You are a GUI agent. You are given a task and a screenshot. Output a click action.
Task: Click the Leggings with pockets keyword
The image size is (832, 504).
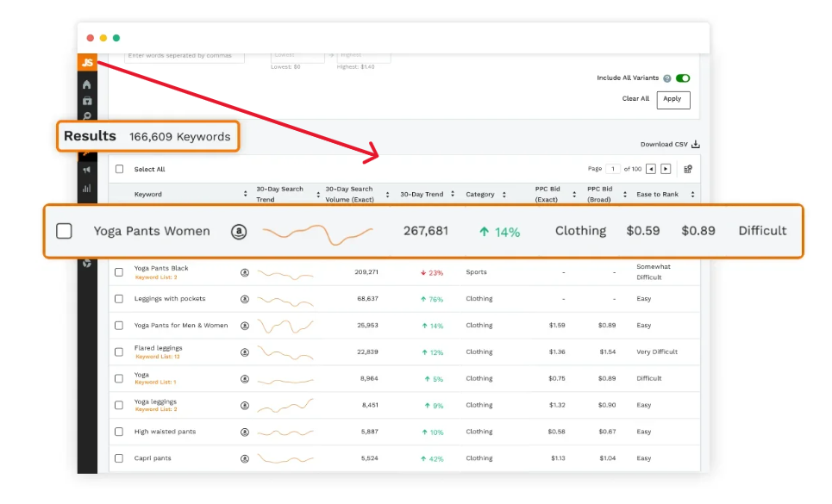pos(170,299)
